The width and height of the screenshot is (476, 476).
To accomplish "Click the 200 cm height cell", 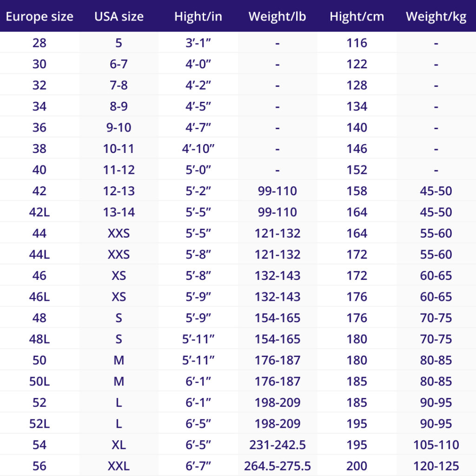I will 357,466.
